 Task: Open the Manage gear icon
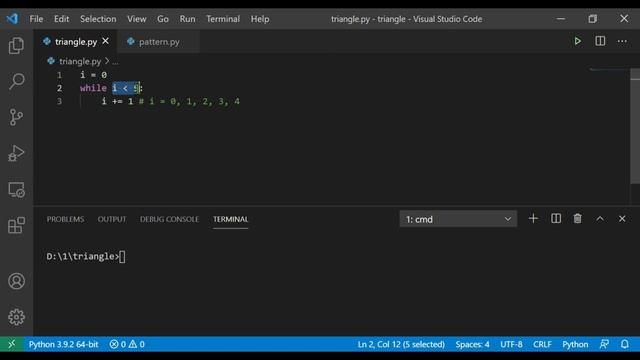[x=16, y=317]
